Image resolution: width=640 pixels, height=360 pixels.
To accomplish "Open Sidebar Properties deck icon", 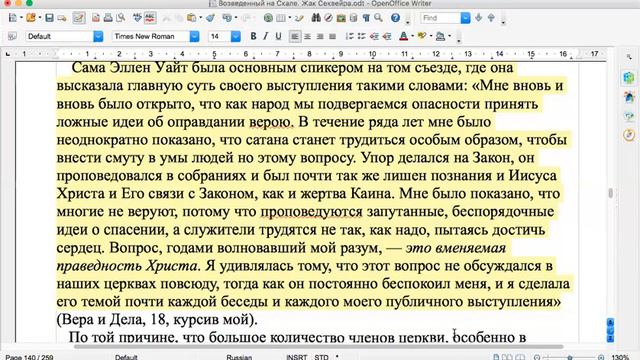I will 629,77.
